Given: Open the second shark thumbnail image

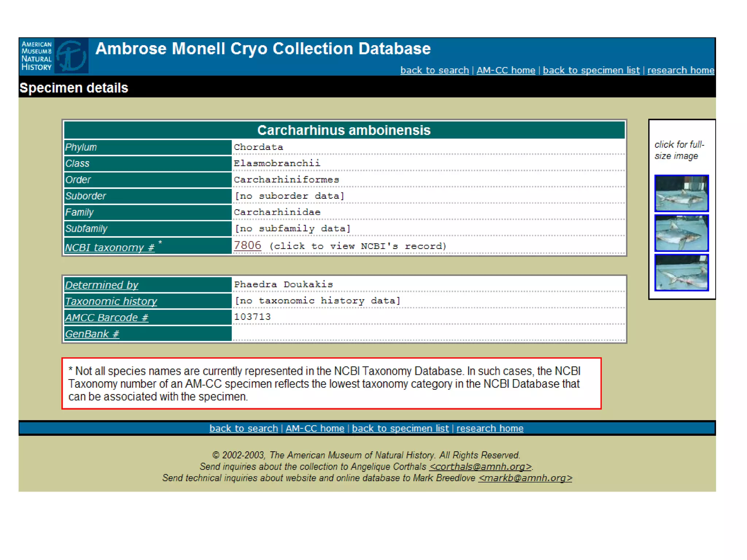Looking at the screenshot, I should [x=681, y=233].
